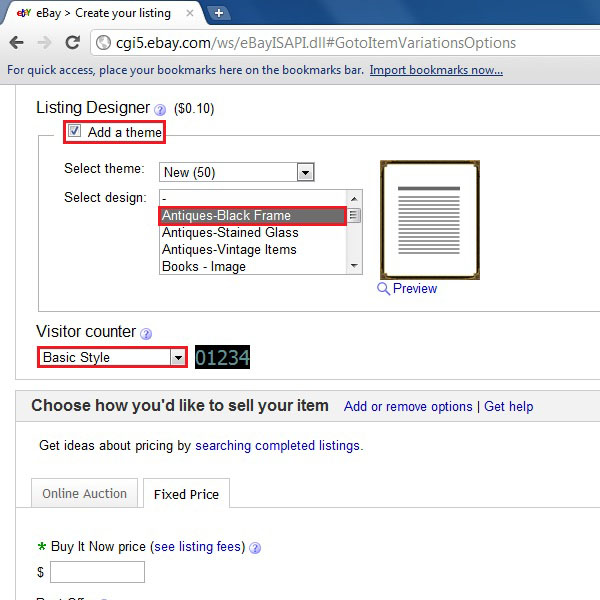600x600 pixels.
Task: Click the theme preview thumbnail
Action: tap(430, 220)
